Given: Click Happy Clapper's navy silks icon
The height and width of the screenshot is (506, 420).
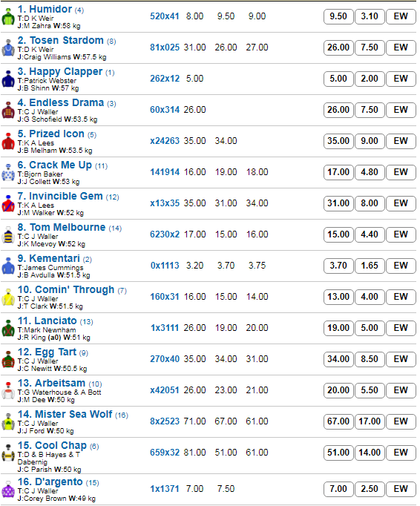Looking at the screenshot, I should (x=8, y=79).
